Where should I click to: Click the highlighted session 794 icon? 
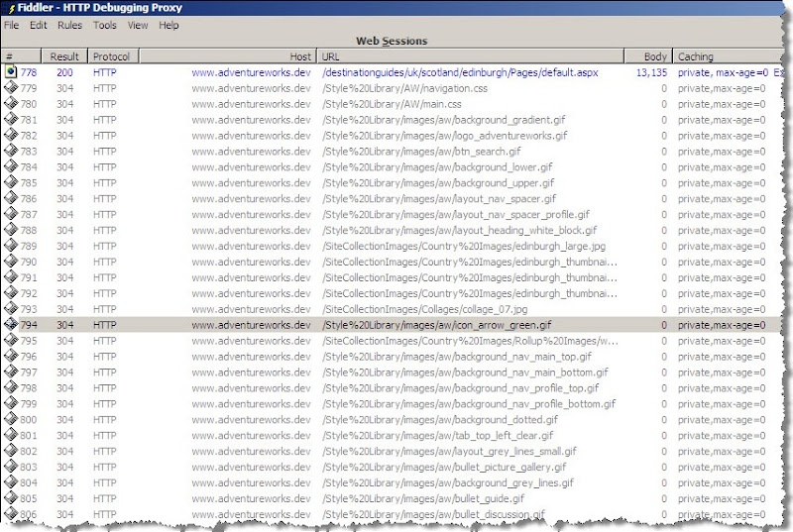pyautogui.click(x=11, y=324)
